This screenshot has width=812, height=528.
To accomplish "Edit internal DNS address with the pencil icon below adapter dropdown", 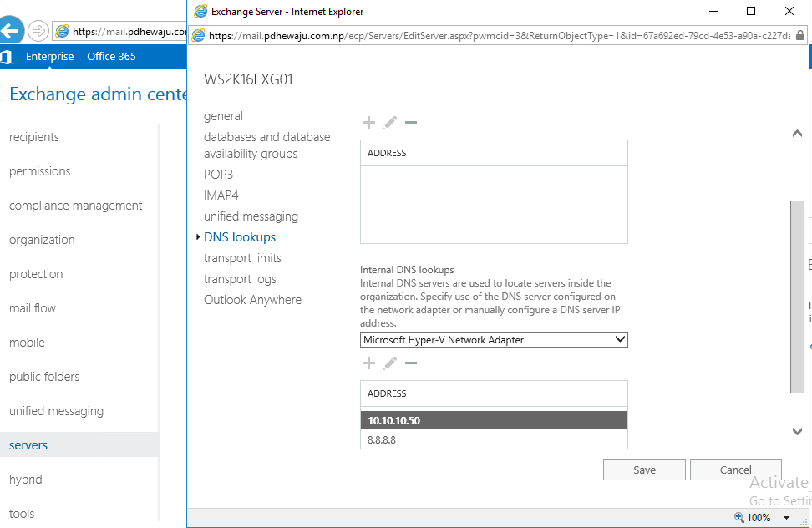I will (390, 363).
